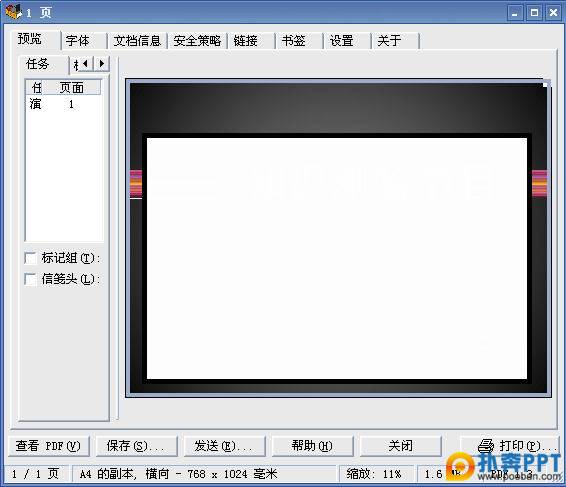
Task: Go to the 安全策略 tab
Action: click(x=197, y=40)
